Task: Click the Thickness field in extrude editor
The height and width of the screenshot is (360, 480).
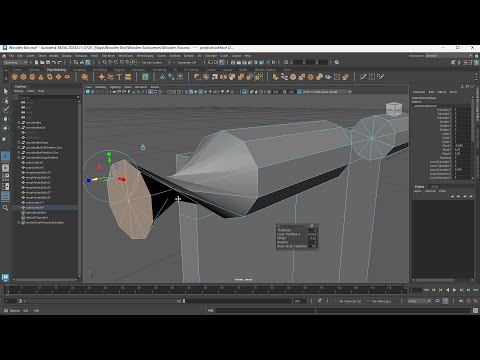Action: [x=313, y=230]
